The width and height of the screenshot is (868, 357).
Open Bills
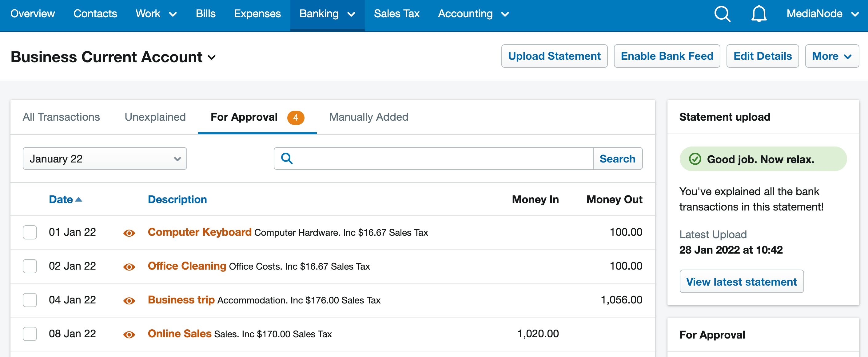(x=205, y=14)
